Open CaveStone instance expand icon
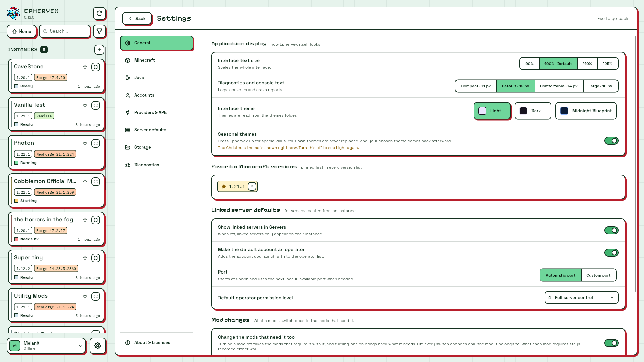Image resolution: width=644 pixels, height=362 pixels. point(96,67)
